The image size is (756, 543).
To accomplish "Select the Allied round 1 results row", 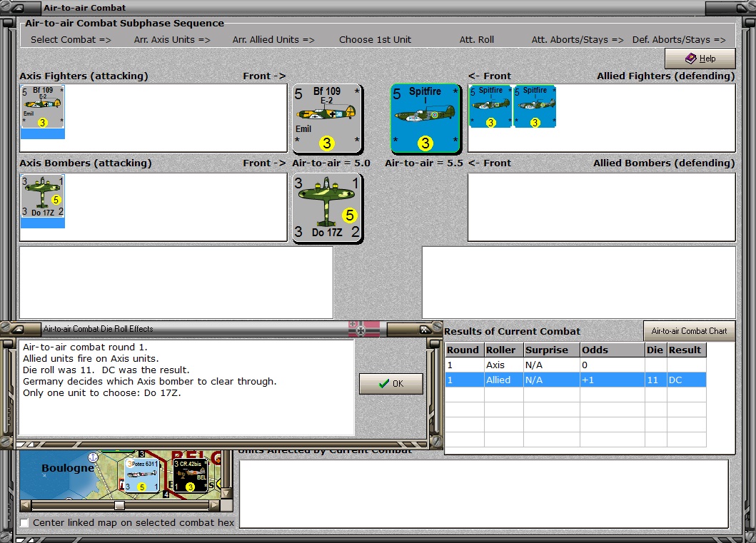I will 575,380.
